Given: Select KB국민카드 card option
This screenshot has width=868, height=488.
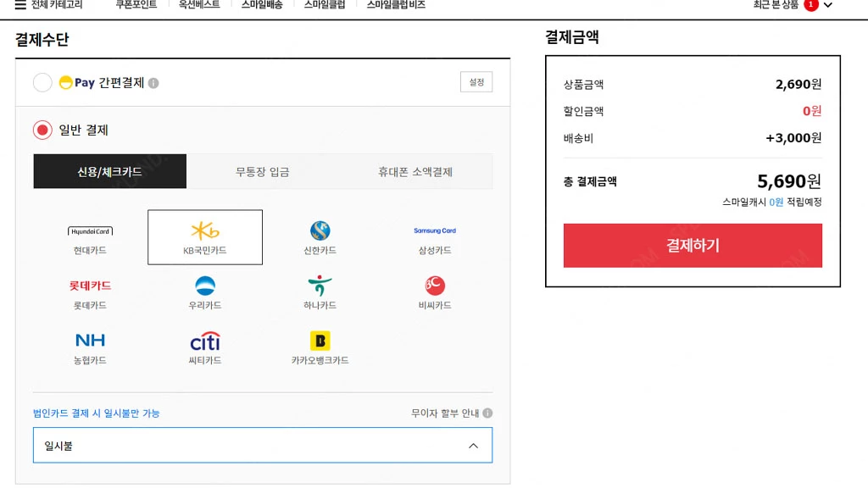Looking at the screenshot, I should (x=205, y=237).
